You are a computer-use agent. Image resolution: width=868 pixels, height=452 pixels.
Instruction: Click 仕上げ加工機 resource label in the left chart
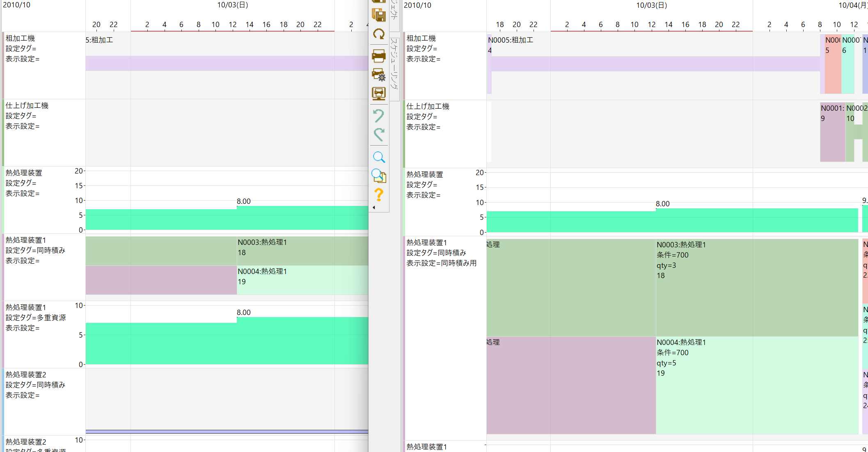tap(27, 105)
